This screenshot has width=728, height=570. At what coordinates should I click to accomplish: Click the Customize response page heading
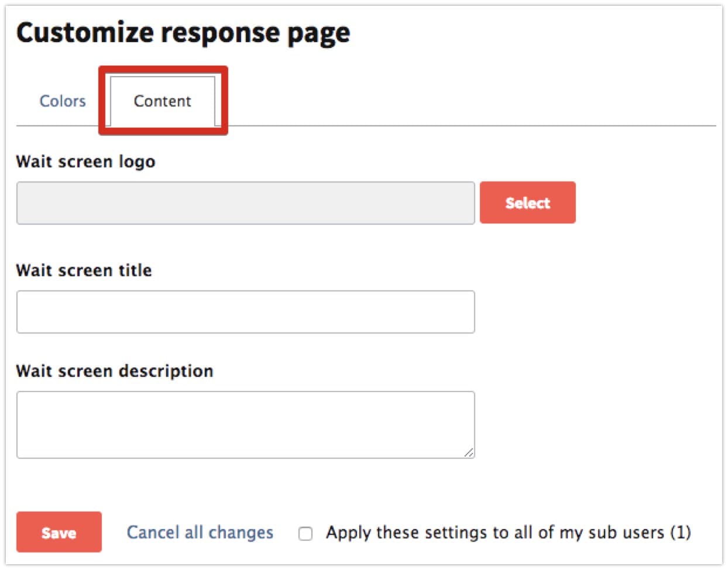[183, 33]
